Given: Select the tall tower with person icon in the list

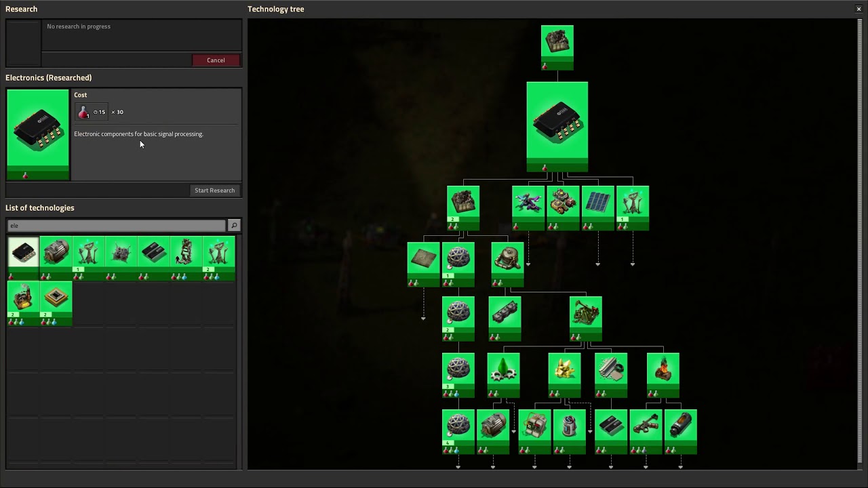Looking at the screenshot, I should [x=186, y=258].
